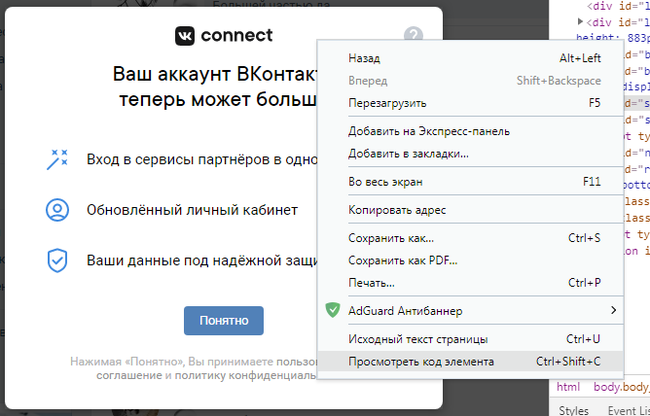Viewport: 650px width, 416px height.
Task: Open the help question mark icon
Action: coord(414,35)
